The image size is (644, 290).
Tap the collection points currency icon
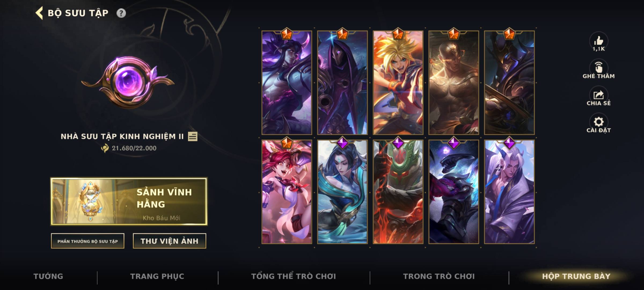pos(105,148)
